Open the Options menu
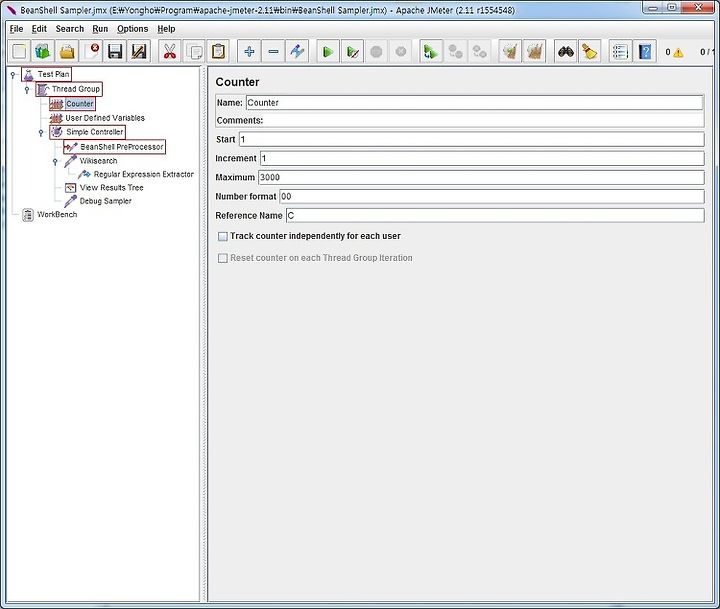 click(x=133, y=29)
